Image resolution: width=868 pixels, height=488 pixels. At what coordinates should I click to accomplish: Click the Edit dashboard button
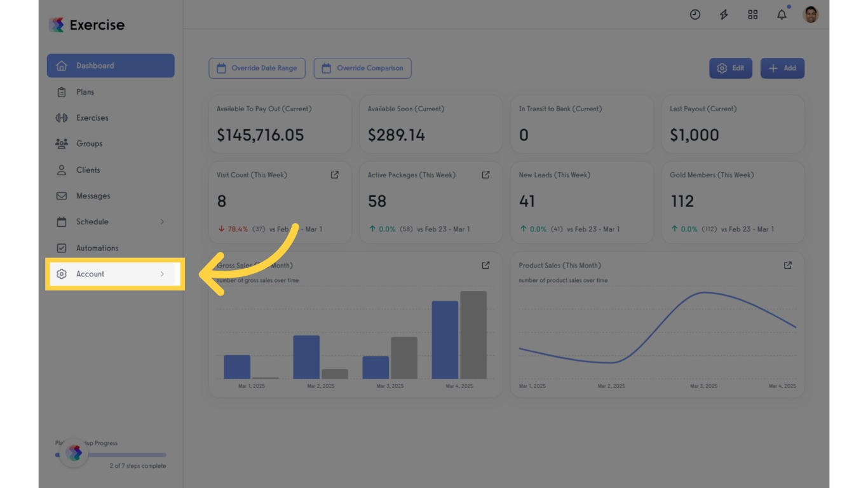(x=731, y=68)
